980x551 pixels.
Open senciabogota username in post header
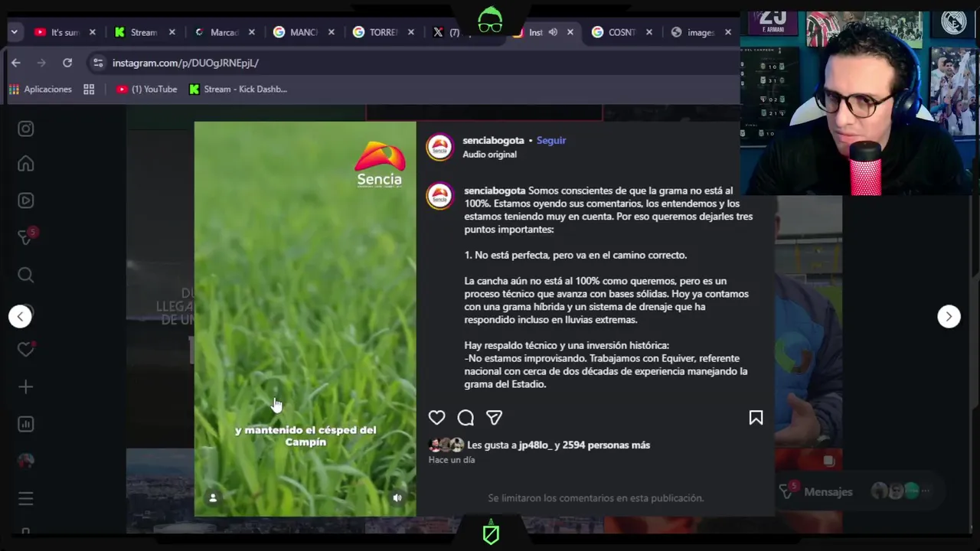click(493, 141)
